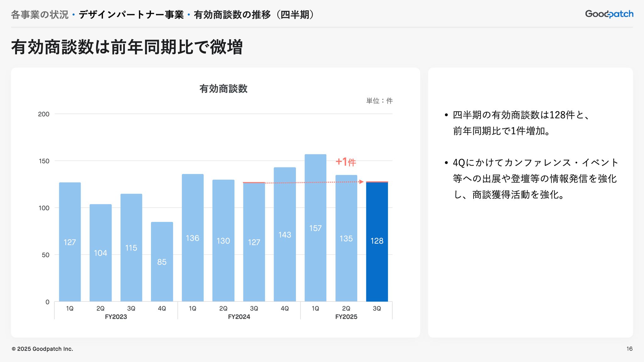Select breadcrumb text デザインパートナー事業
This screenshot has width=644, height=362.
[131, 15]
